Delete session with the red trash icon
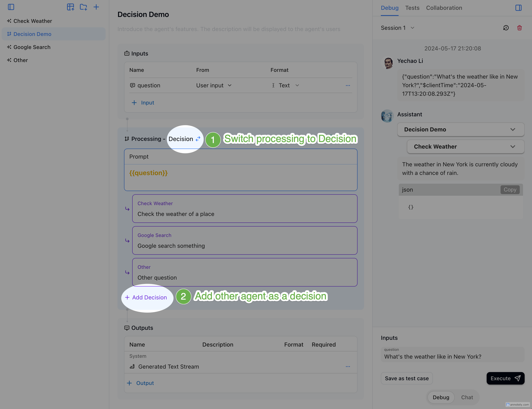The image size is (532, 409). (x=519, y=28)
